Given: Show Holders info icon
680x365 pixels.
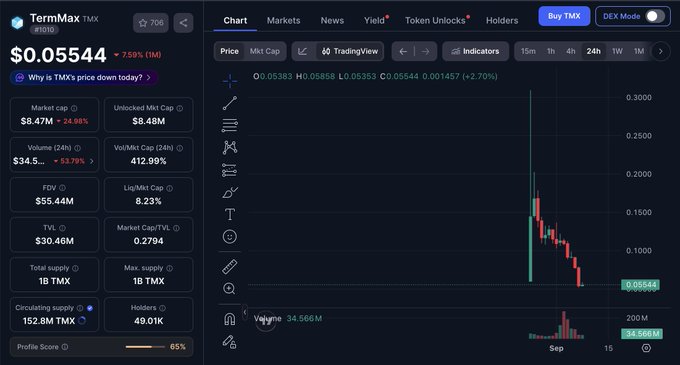Looking at the screenshot, I should pos(163,308).
